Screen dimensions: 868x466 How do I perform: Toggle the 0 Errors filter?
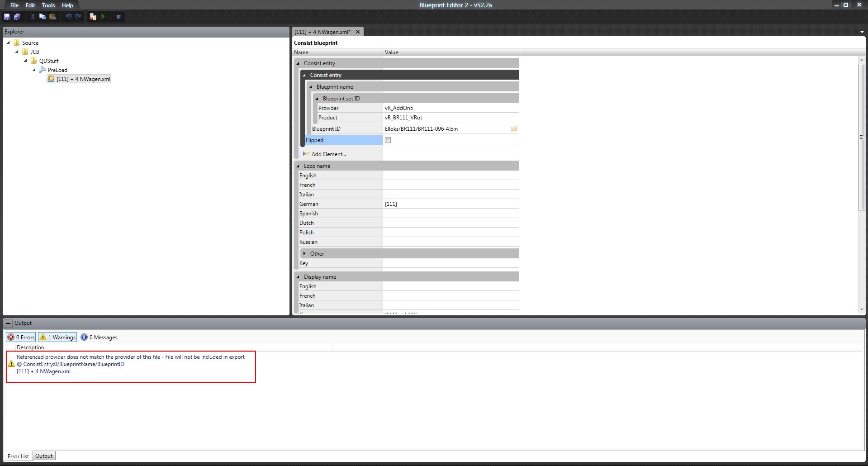pos(21,337)
